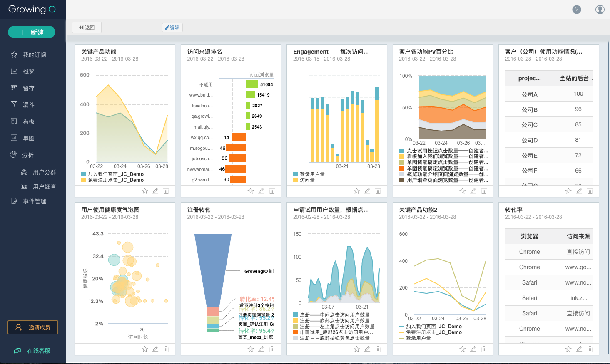Screen dimensions: 610x364
Task: Expand the 分析 sidebar section
Action: 28,155
